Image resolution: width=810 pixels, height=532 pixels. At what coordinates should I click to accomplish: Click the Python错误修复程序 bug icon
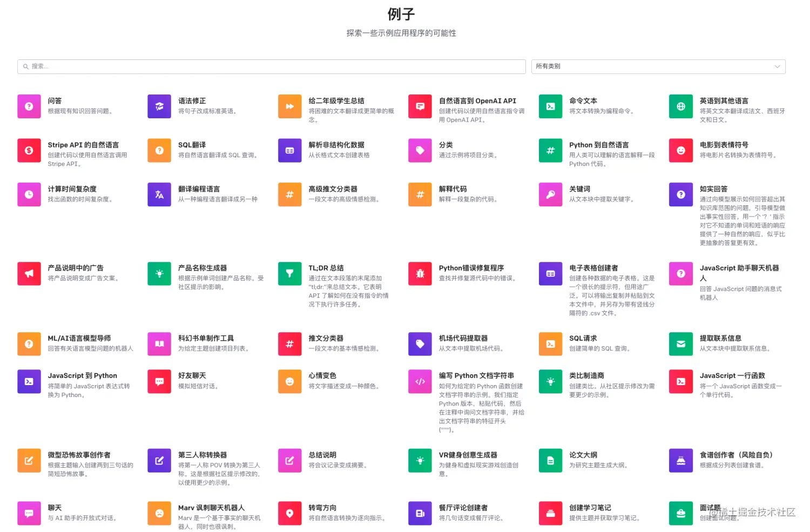point(420,274)
